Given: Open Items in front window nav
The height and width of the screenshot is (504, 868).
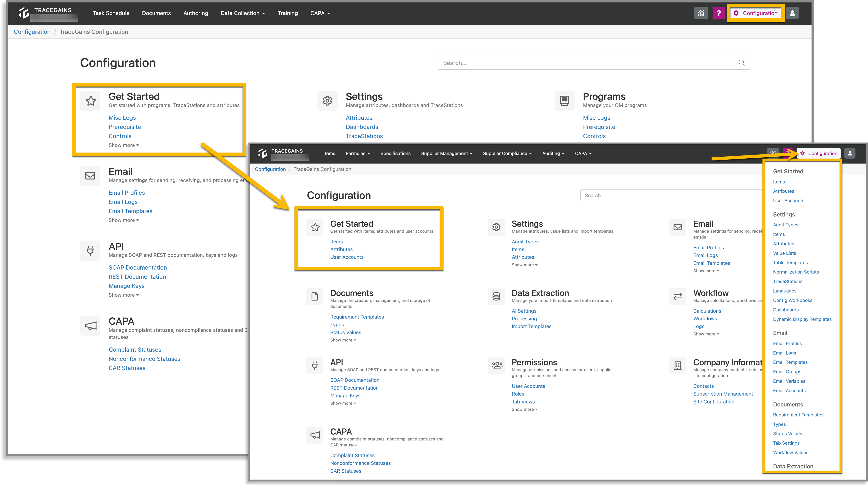Looking at the screenshot, I should (x=329, y=153).
